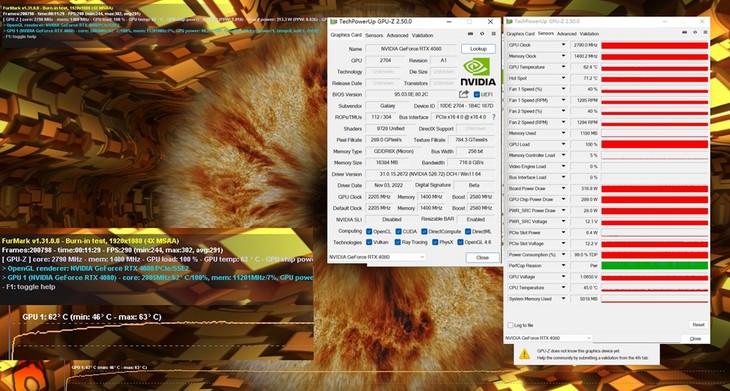730x391 pixels.
Task: Click the GPU-Z unknown device notification message
Action: [x=592, y=354]
